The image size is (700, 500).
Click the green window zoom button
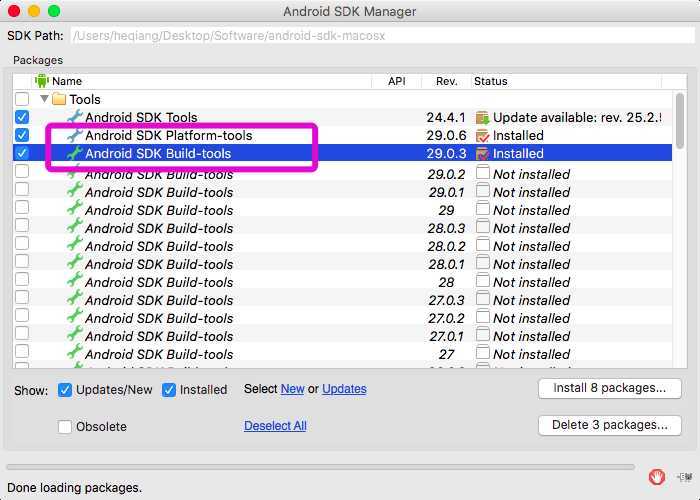point(54,11)
